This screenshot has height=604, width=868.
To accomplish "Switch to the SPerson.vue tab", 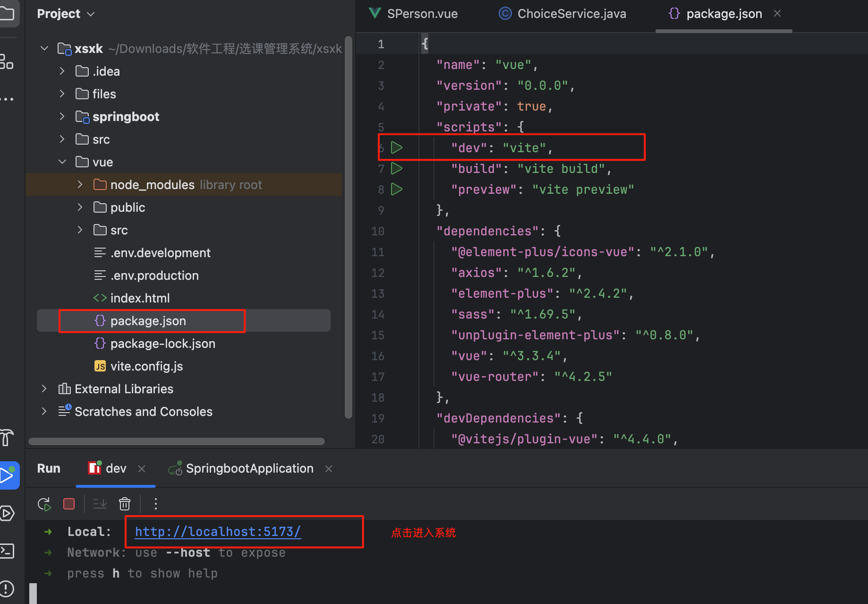I will [x=421, y=14].
